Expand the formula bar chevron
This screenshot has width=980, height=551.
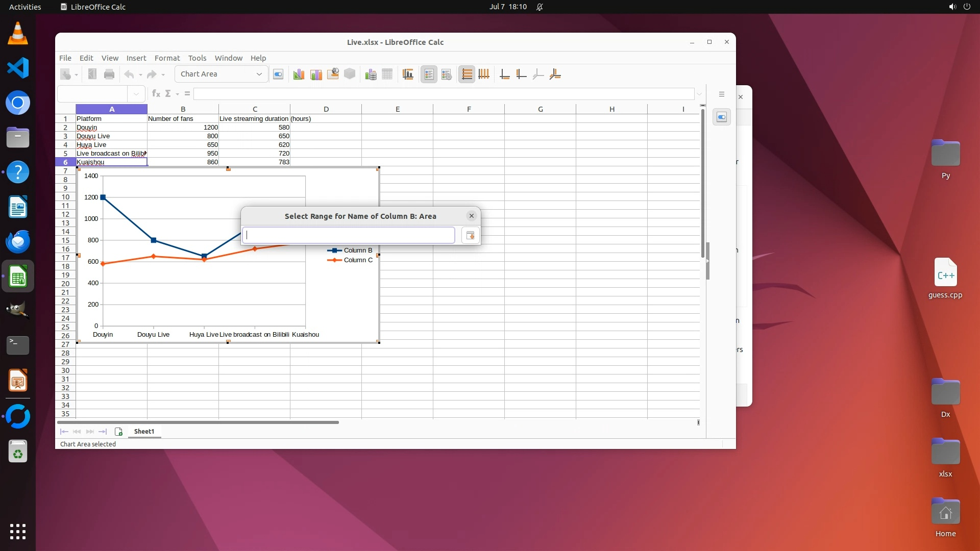click(699, 94)
